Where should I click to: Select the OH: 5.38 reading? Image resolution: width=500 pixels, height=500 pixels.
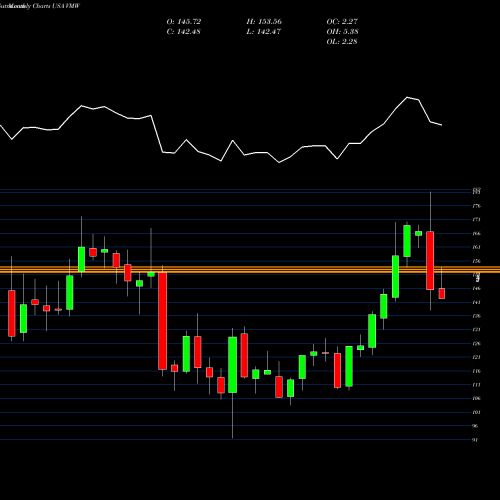tap(342, 32)
